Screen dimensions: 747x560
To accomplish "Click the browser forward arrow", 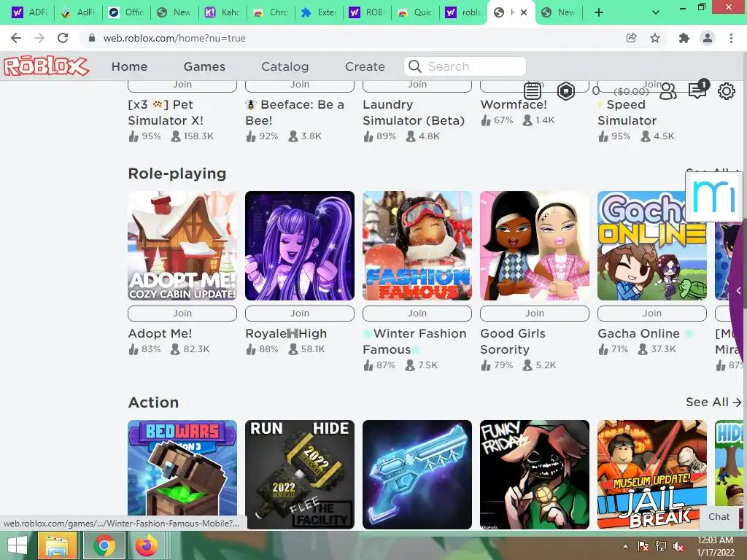I will coord(39,38).
